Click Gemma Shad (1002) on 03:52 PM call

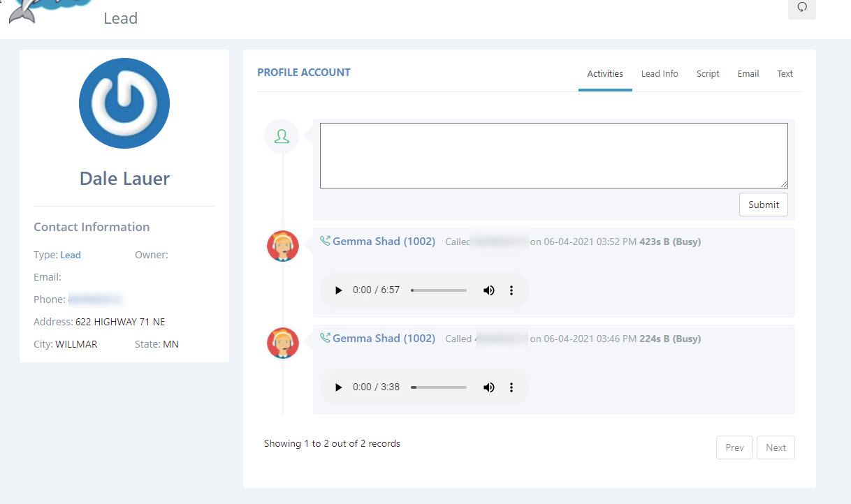tap(384, 242)
